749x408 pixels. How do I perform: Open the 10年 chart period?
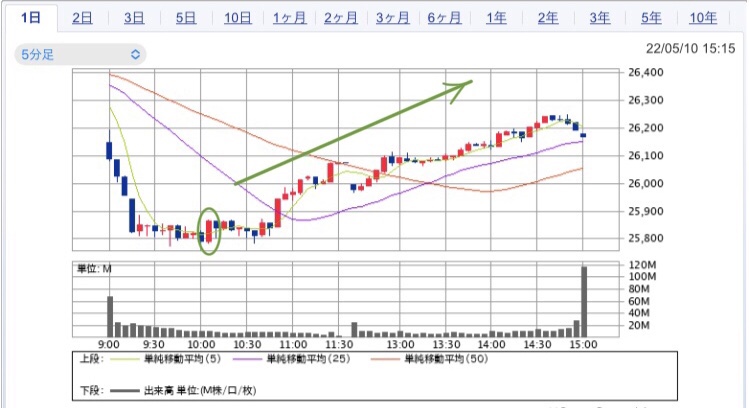coord(703,18)
